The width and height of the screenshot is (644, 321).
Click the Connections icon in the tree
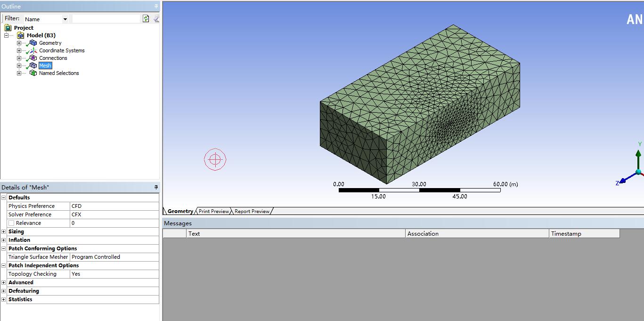pyautogui.click(x=33, y=58)
